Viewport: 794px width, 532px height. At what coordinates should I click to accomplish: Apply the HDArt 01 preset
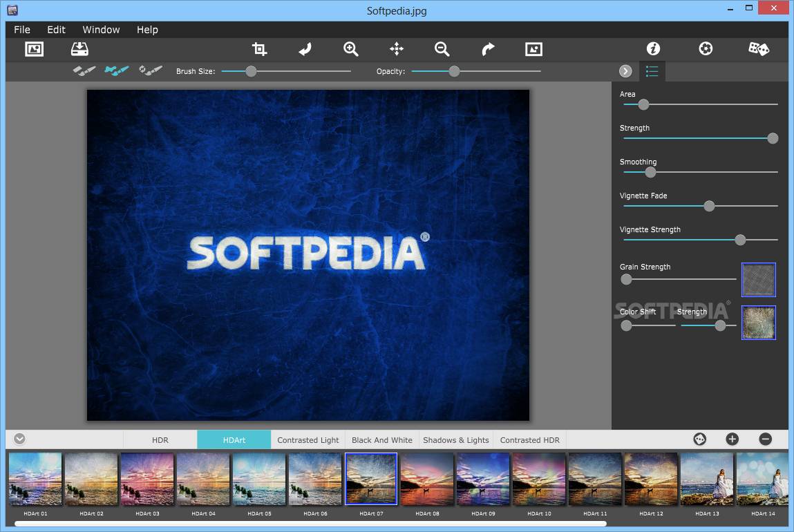pos(35,479)
